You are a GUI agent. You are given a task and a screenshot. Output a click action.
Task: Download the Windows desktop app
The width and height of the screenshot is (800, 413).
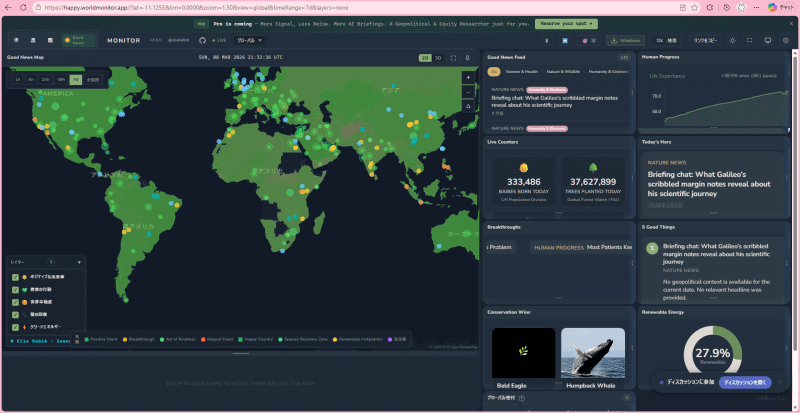(x=626, y=40)
